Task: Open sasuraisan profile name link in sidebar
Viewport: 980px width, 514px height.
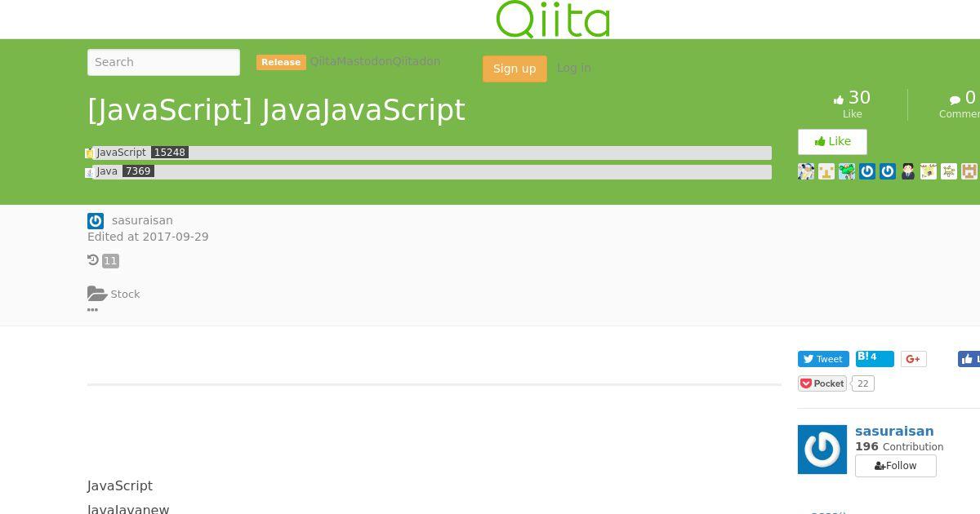Action: (894, 432)
